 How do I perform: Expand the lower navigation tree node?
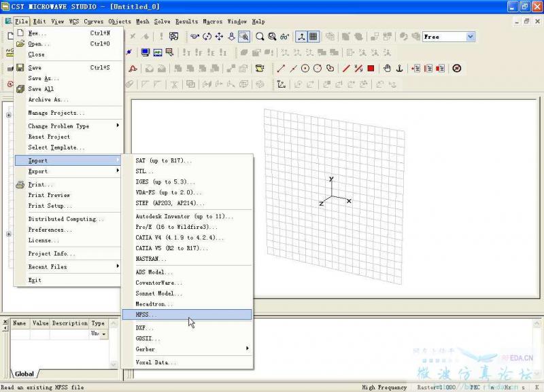[9, 234]
